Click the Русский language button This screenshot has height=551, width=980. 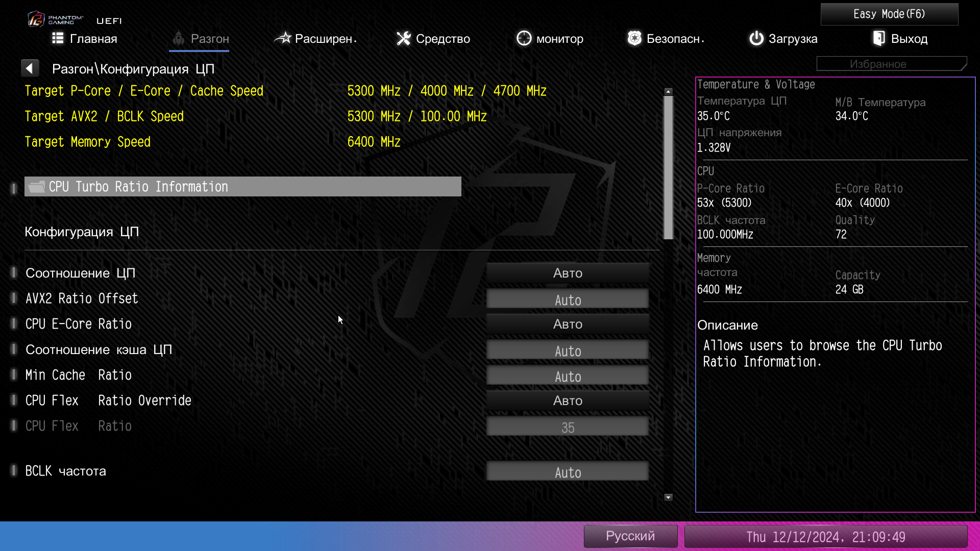click(630, 536)
